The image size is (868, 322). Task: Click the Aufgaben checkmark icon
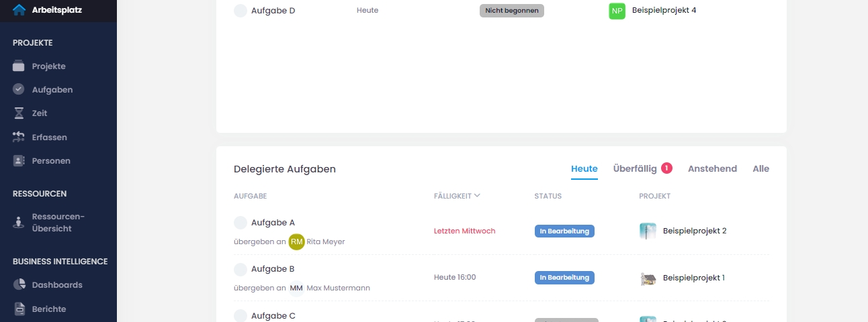(x=19, y=89)
